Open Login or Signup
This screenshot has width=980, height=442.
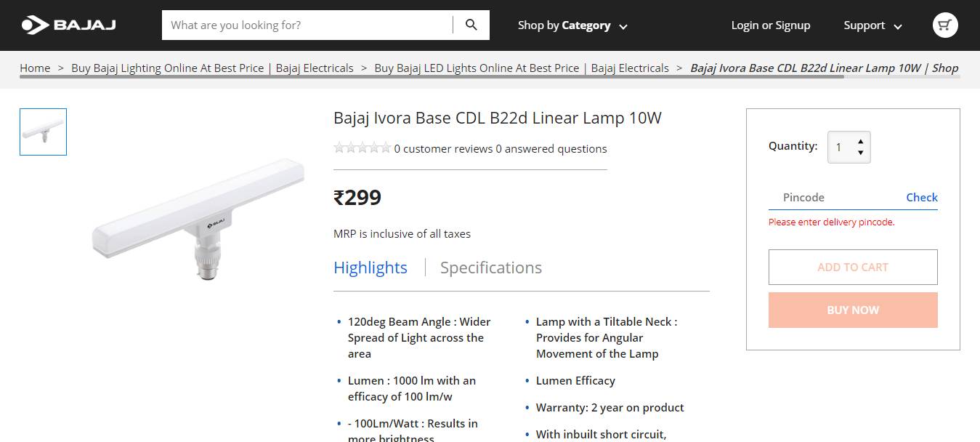pyautogui.click(x=770, y=25)
